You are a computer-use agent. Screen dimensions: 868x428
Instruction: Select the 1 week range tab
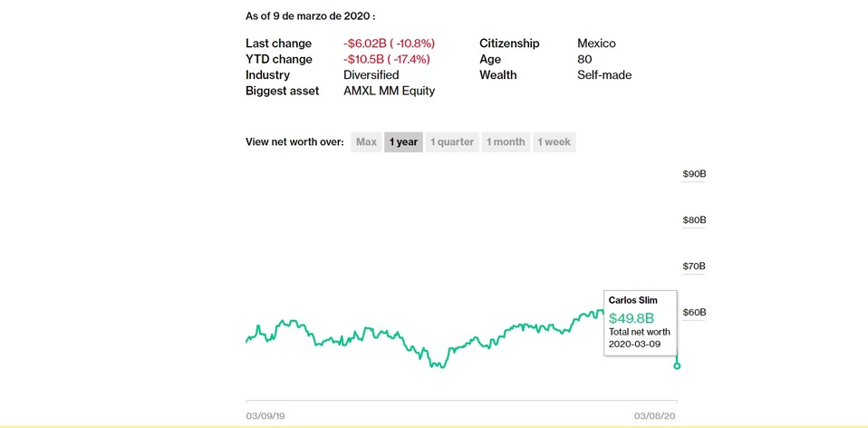click(x=554, y=142)
